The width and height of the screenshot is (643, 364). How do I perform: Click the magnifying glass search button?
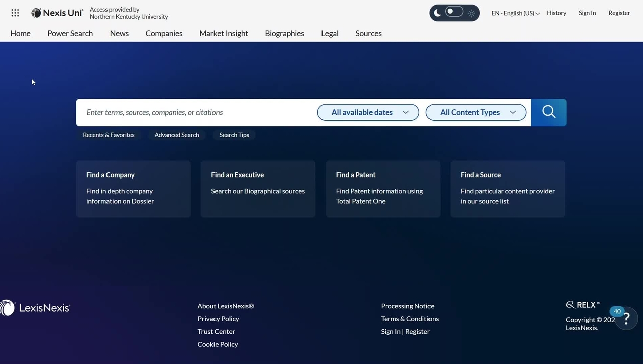coord(549,112)
